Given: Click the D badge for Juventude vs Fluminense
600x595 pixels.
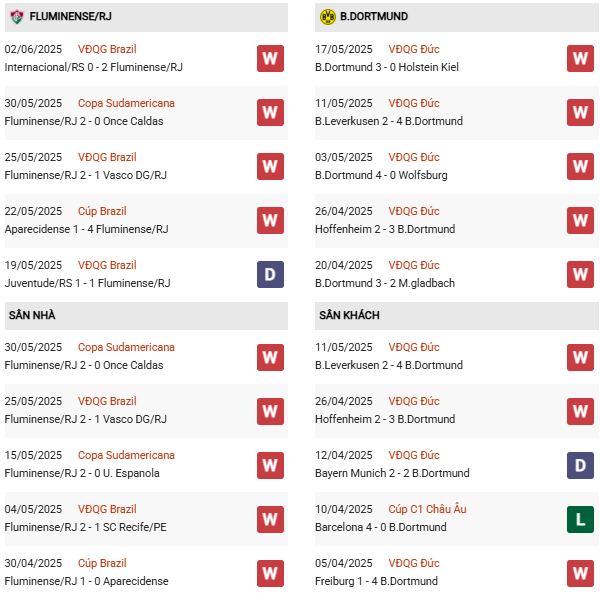Looking at the screenshot, I should point(270,274).
